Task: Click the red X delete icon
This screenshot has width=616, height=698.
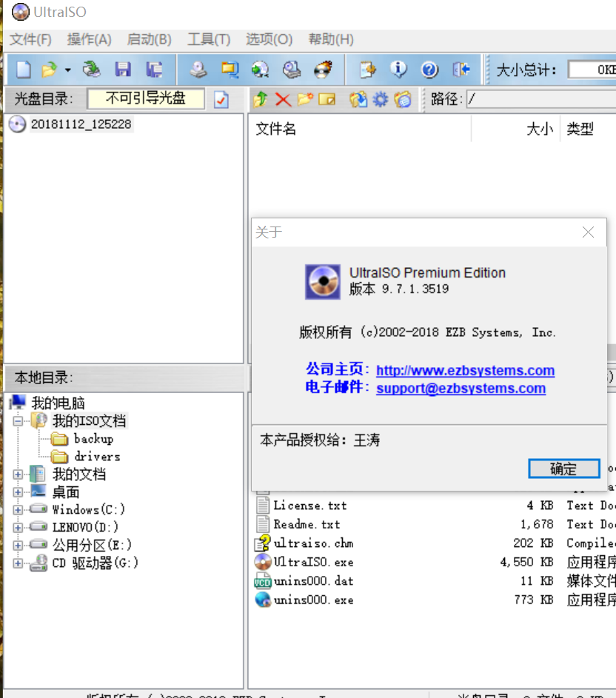Action: tap(283, 99)
